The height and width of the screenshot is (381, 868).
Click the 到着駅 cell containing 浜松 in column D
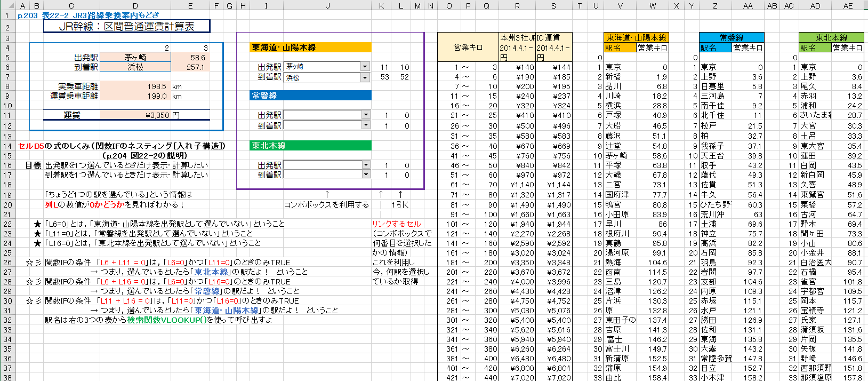pos(135,67)
